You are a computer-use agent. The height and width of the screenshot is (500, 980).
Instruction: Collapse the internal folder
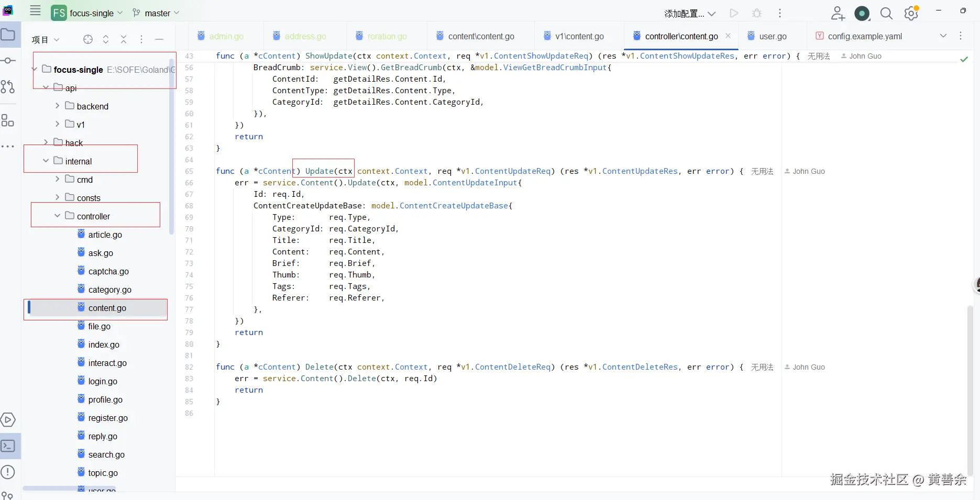coord(46,161)
